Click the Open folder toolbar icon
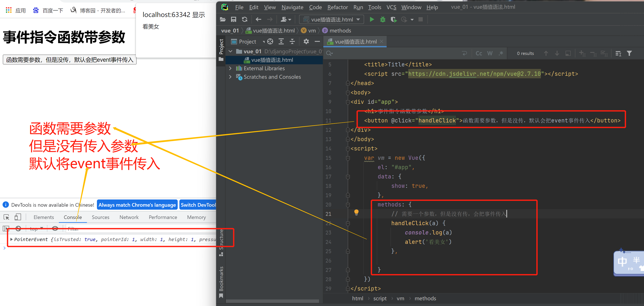644x306 pixels. pyautogui.click(x=223, y=19)
